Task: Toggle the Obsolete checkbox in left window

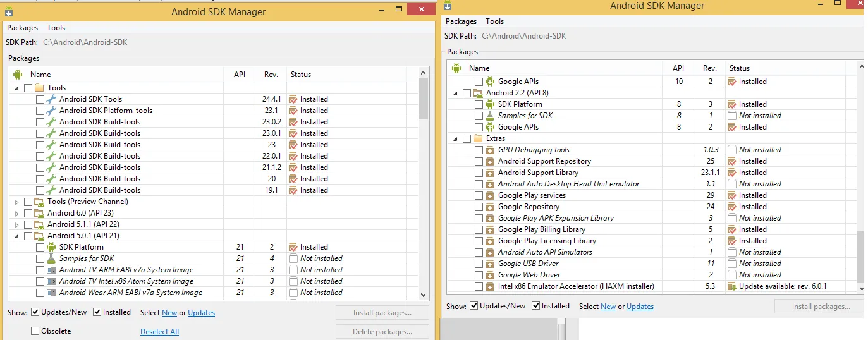Action: 35,331
